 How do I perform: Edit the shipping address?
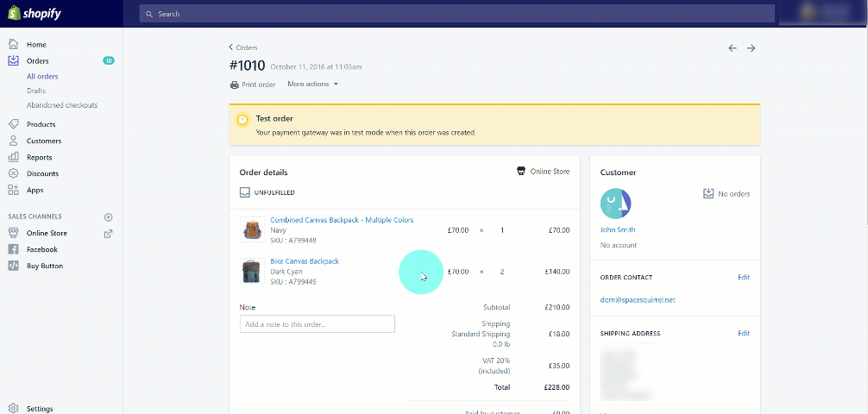(744, 333)
